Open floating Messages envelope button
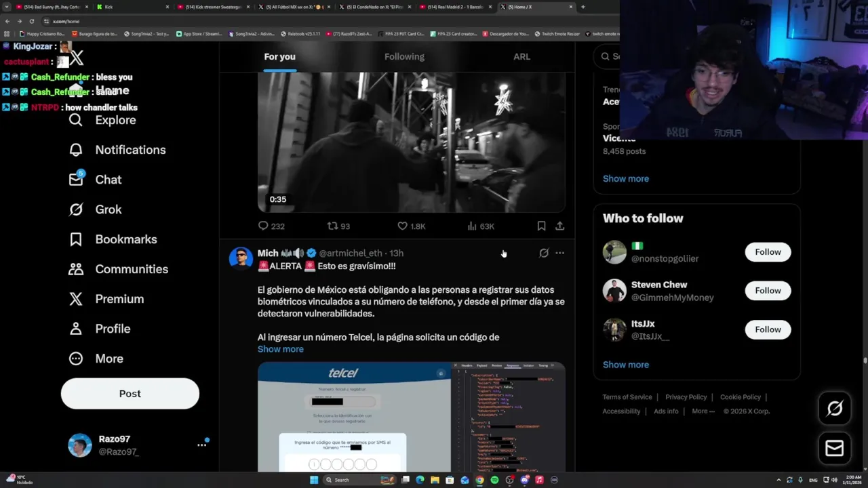Image resolution: width=868 pixels, height=488 pixels. pyautogui.click(x=835, y=448)
